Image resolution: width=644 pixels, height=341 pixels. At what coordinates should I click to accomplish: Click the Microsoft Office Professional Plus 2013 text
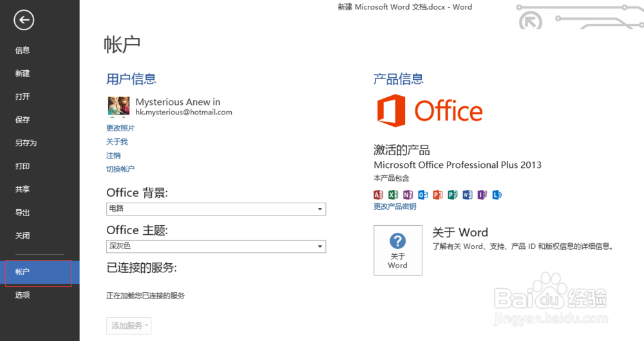tap(457, 165)
